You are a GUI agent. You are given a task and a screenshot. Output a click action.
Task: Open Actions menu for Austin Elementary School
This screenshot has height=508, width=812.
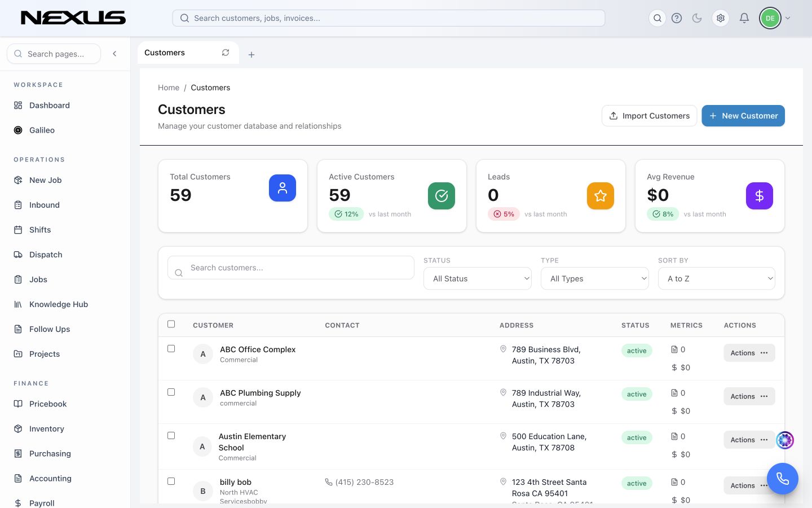click(749, 440)
